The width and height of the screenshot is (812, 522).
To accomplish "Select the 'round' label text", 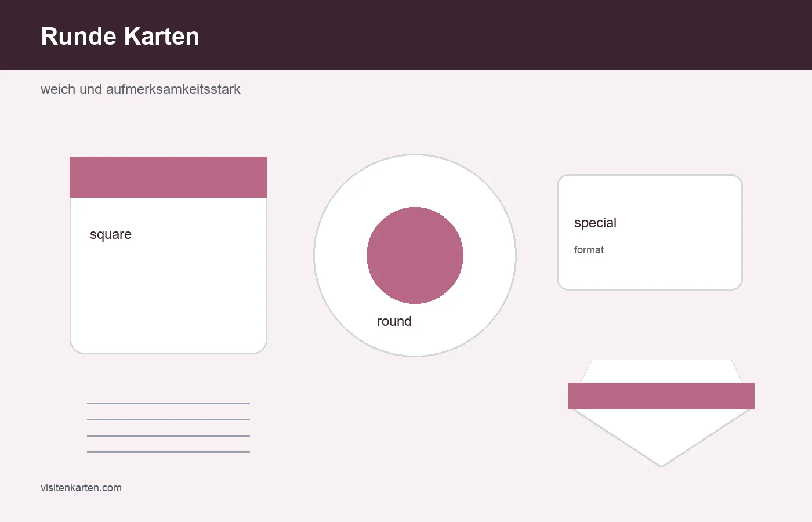I will (394, 321).
